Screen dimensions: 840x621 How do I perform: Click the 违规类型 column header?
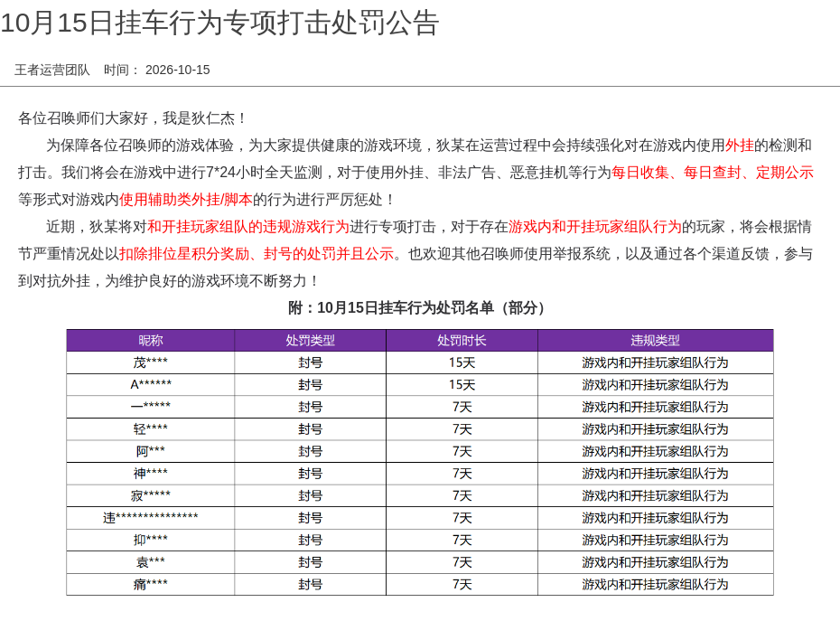point(655,341)
